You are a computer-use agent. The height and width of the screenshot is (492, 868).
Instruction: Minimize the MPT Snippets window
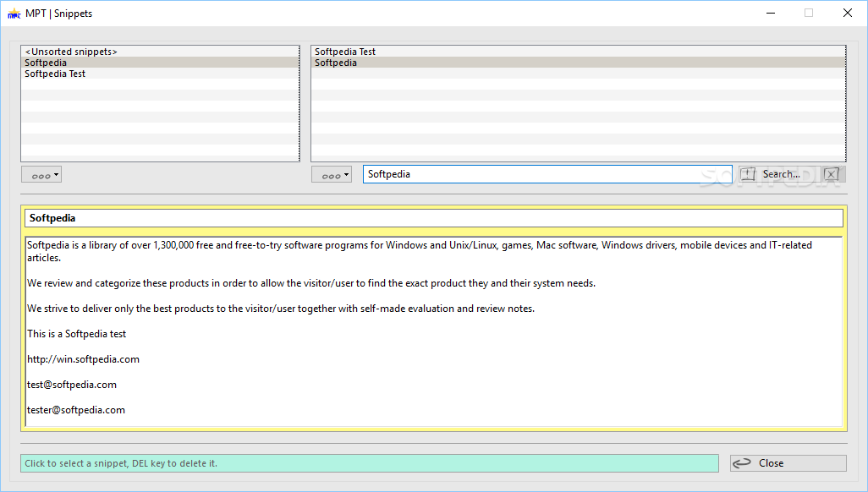pyautogui.click(x=771, y=13)
